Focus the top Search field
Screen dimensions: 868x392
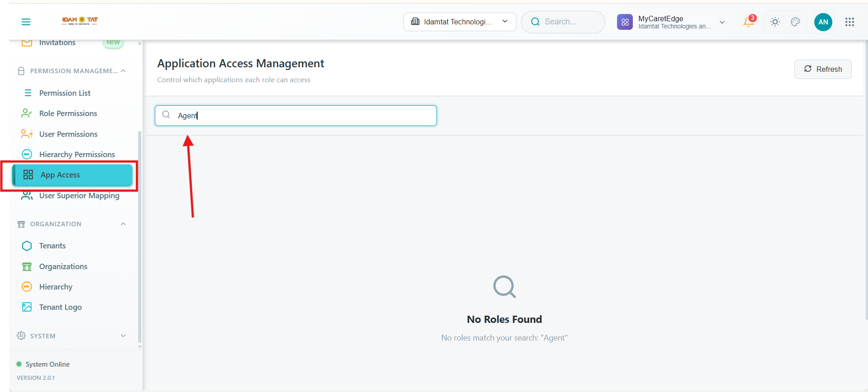pos(563,22)
